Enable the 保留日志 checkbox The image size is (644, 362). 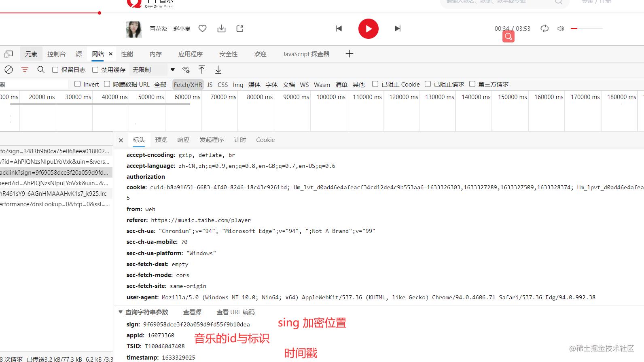[x=55, y=70]
